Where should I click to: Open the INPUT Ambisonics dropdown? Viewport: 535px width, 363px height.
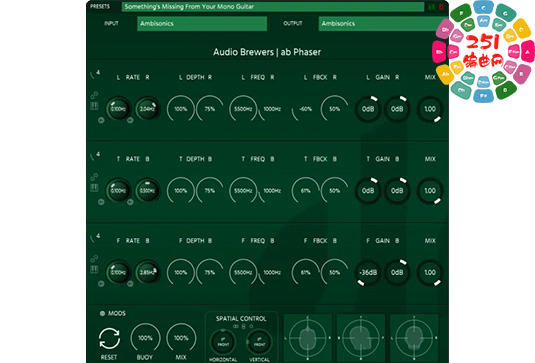tap(202, 24)
